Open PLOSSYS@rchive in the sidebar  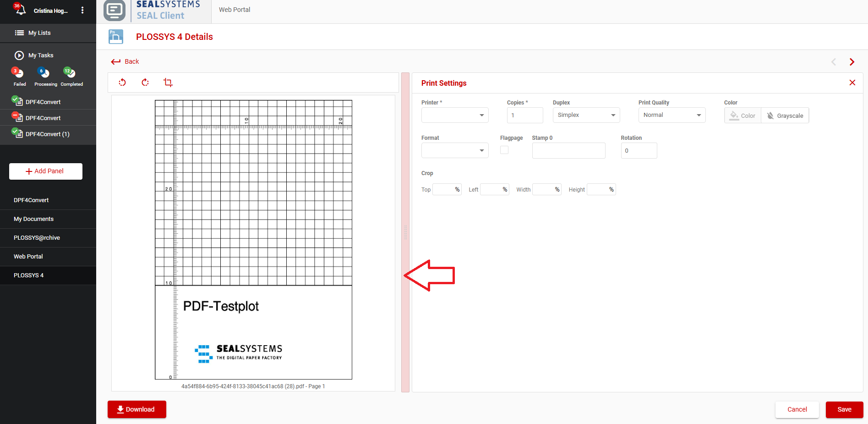click(x=37, y=238)
